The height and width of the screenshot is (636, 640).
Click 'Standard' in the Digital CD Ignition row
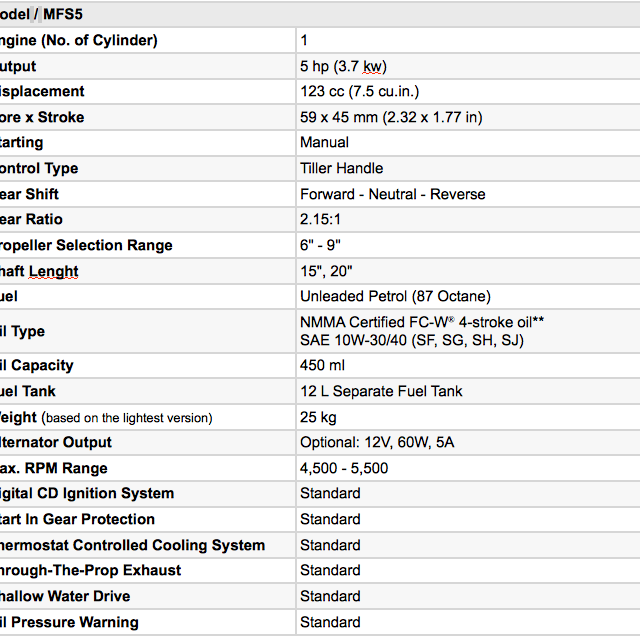(x=330, y=494)
